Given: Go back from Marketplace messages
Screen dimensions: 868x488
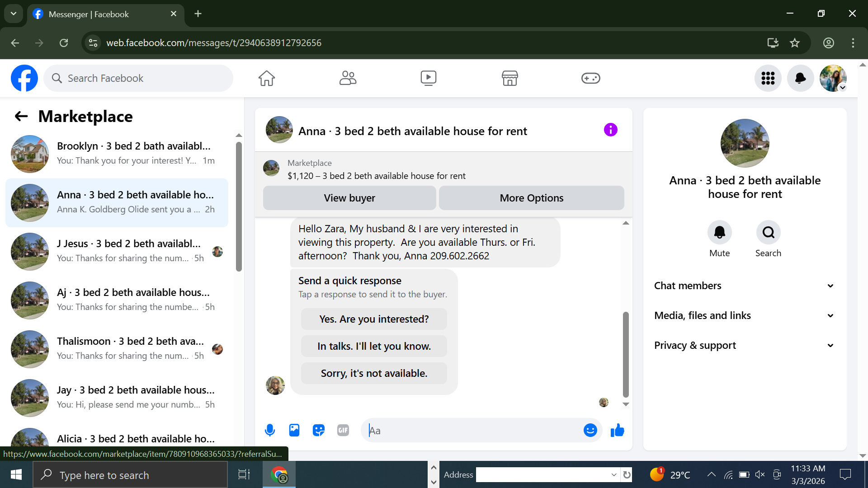Looking at the screenshot, I should pos(21,117).
